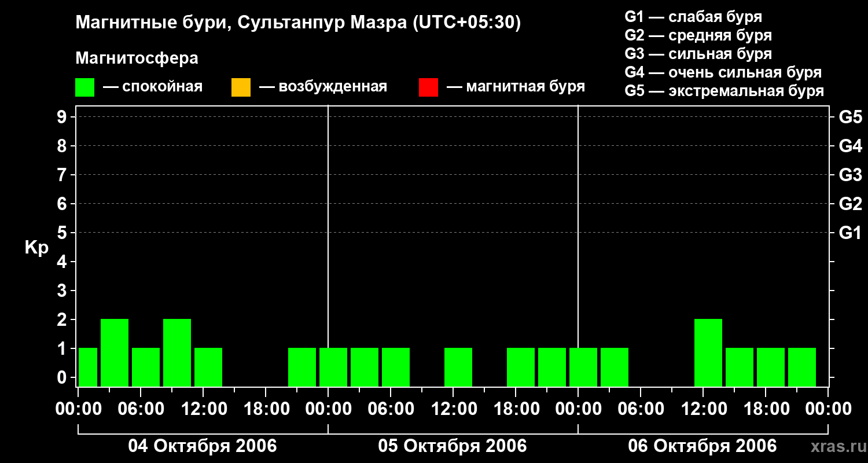Screen dimensions: 868x463
Task: Click the Kp 1 bar at 05:30–08:30, 05 Октября
Action: (396, 367)
